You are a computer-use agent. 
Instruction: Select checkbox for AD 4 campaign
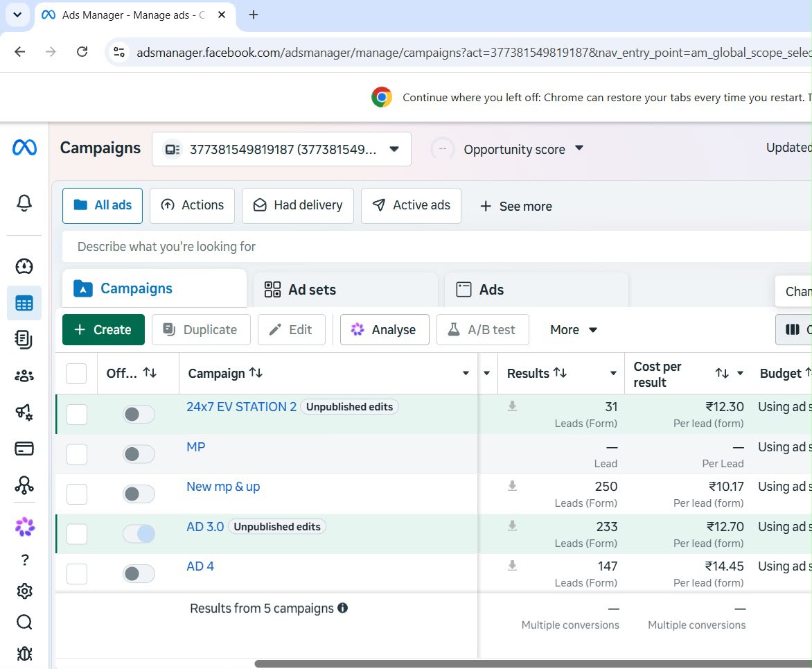(x=77, y=574)
